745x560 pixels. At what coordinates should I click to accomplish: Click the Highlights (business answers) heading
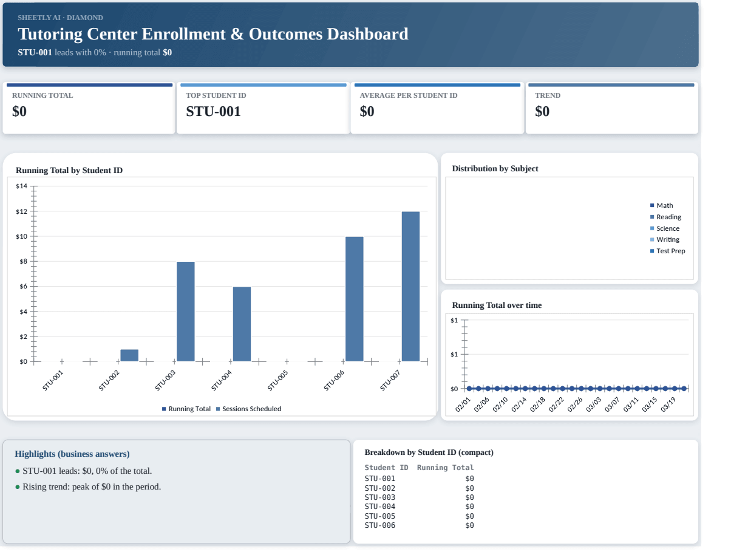(72, 454)
